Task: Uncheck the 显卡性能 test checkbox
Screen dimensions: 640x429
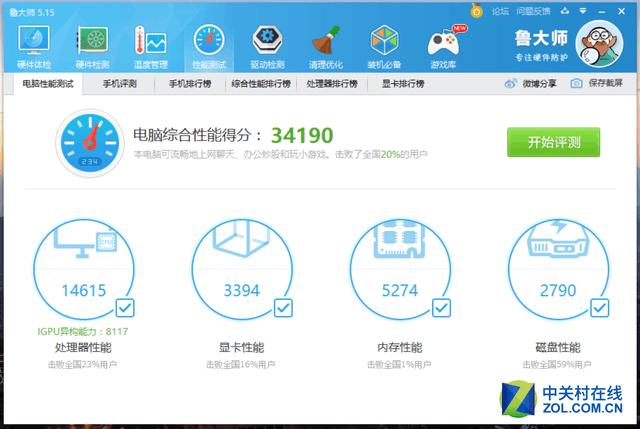Action: (x=283, y=308)
